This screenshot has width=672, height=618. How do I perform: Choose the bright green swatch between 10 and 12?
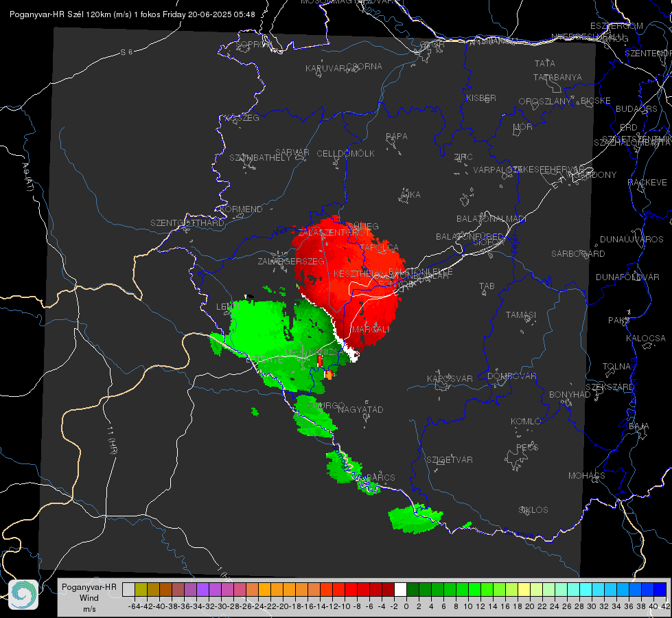pos(474,589)
